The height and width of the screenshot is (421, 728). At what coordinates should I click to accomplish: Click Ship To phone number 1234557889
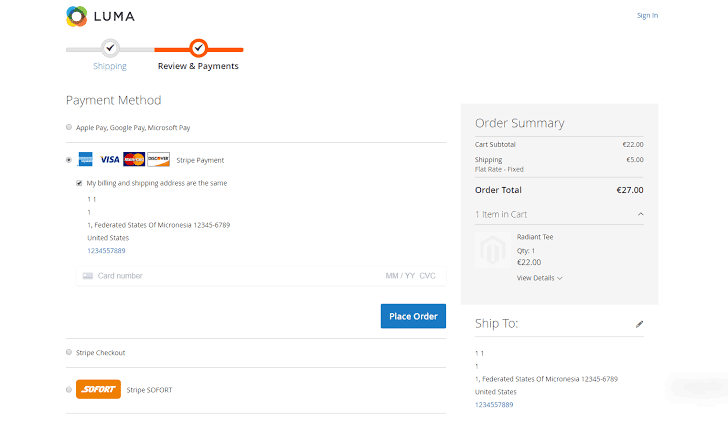point(494,405)
